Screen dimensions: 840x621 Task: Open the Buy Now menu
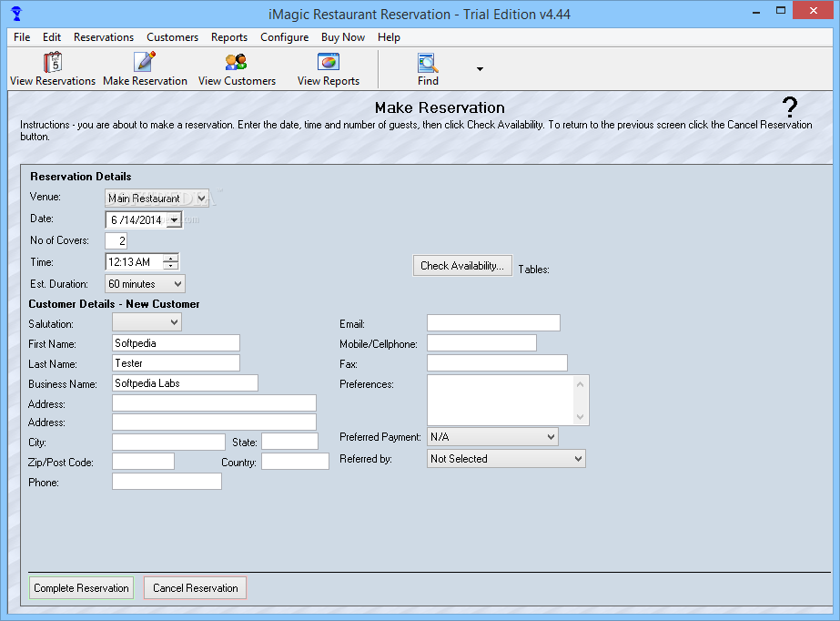pos(343,37)
